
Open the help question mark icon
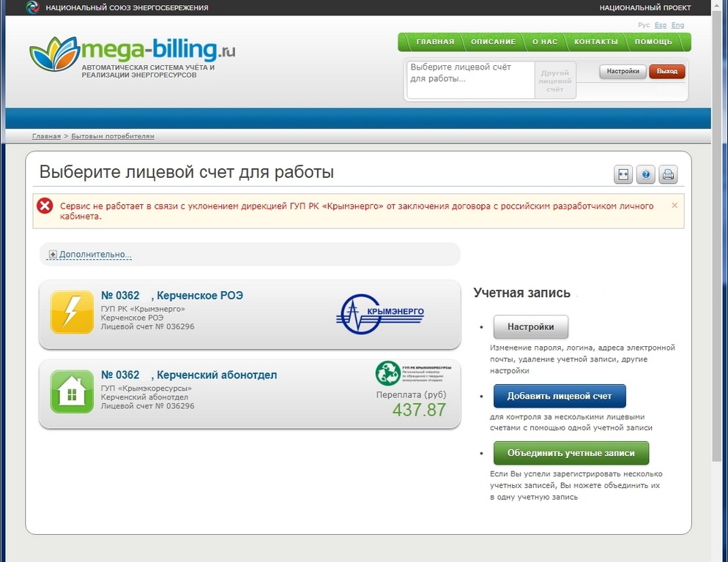click(645, 174)
